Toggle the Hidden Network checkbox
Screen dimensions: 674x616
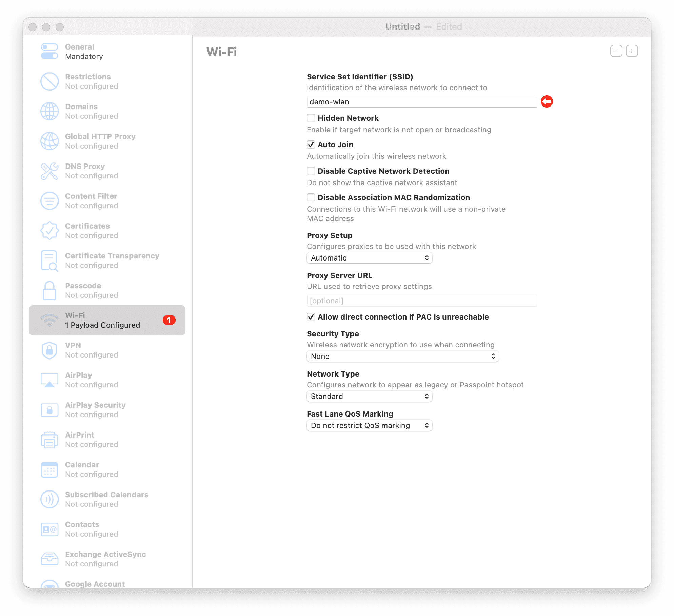(311, 118)
